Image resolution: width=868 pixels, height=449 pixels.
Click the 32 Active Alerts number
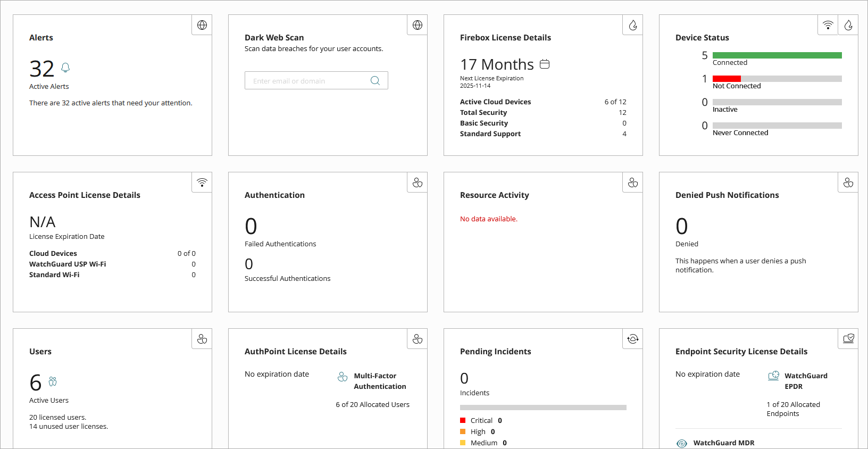pyautogui.click(x=42, y=69)
